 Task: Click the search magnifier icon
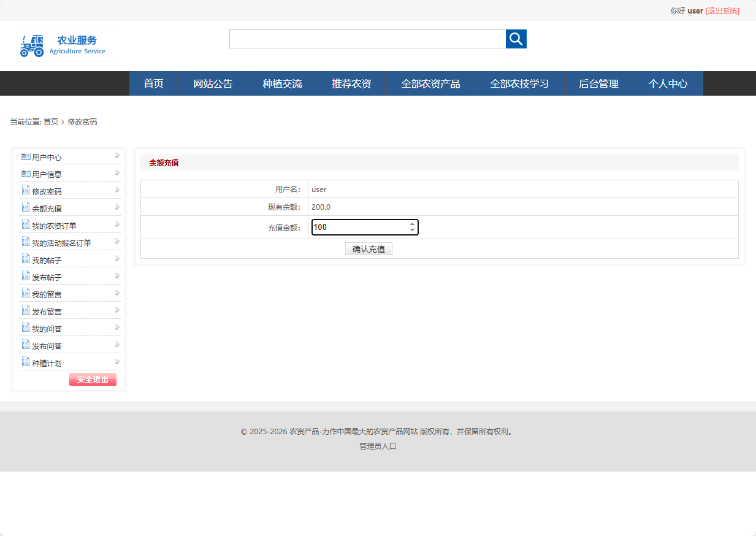point(516,39)
